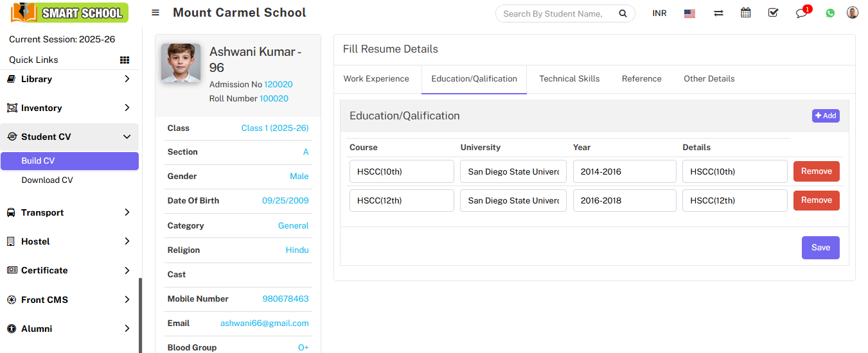The height and width of the screenshot is (353, 868).
Task: Click Download CV sidebar link
Action: (47, 180)
